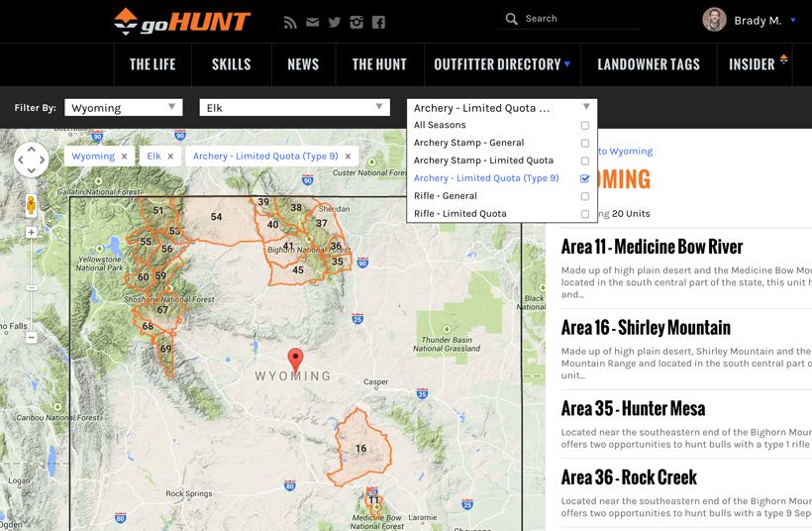Open Area 16 - Shirley Mountain

646,327
